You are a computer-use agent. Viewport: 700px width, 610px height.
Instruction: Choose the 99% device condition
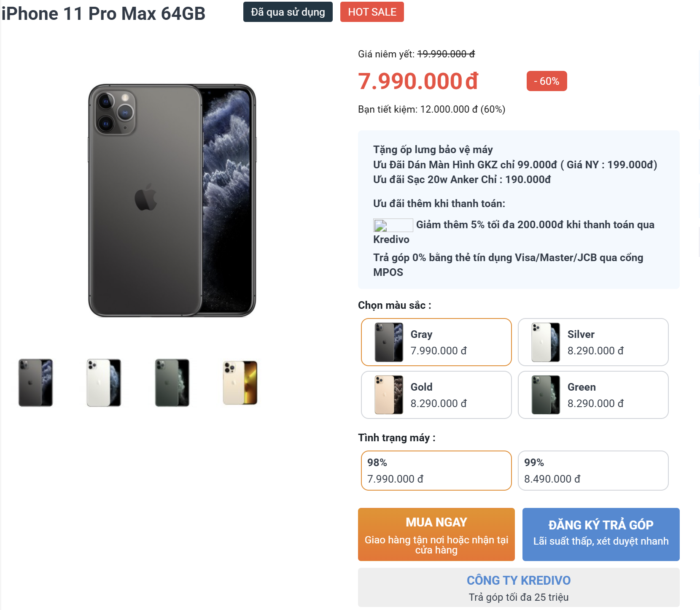593,470
